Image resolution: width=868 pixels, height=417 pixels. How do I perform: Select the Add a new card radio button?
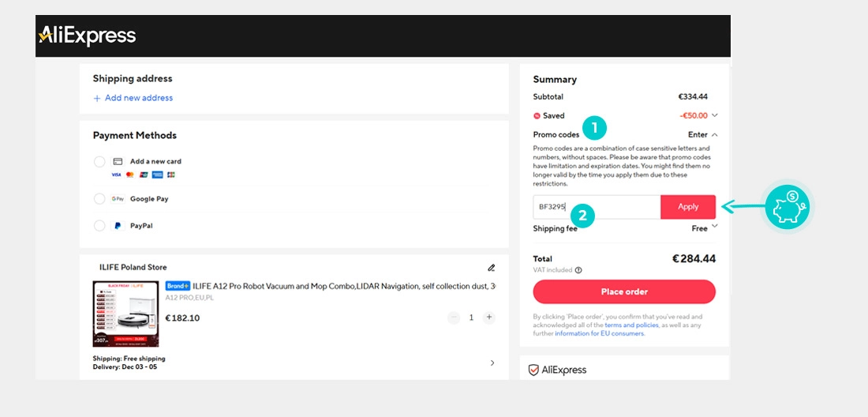99,162
